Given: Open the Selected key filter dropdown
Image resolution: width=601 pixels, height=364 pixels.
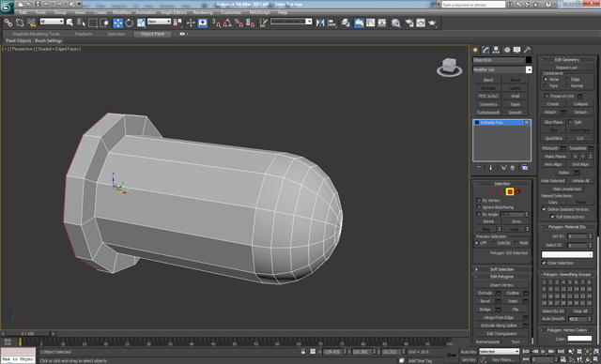Looking at the screenshot, I should point(499,352).
